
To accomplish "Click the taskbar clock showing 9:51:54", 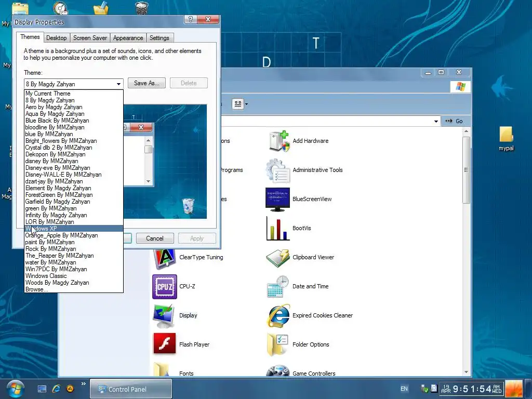I will pyautogui.click(x=471, y=389).
